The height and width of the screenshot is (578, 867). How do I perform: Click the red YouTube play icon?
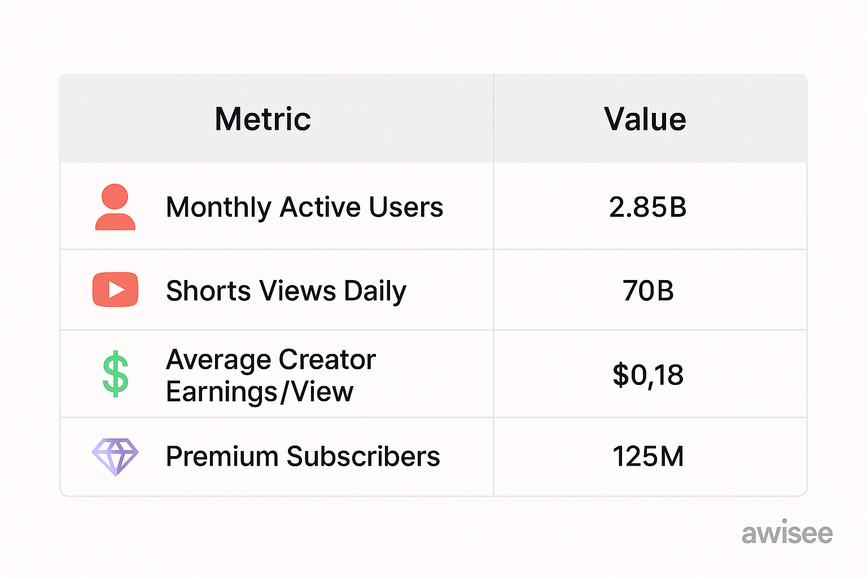click(x=115, y=290)
